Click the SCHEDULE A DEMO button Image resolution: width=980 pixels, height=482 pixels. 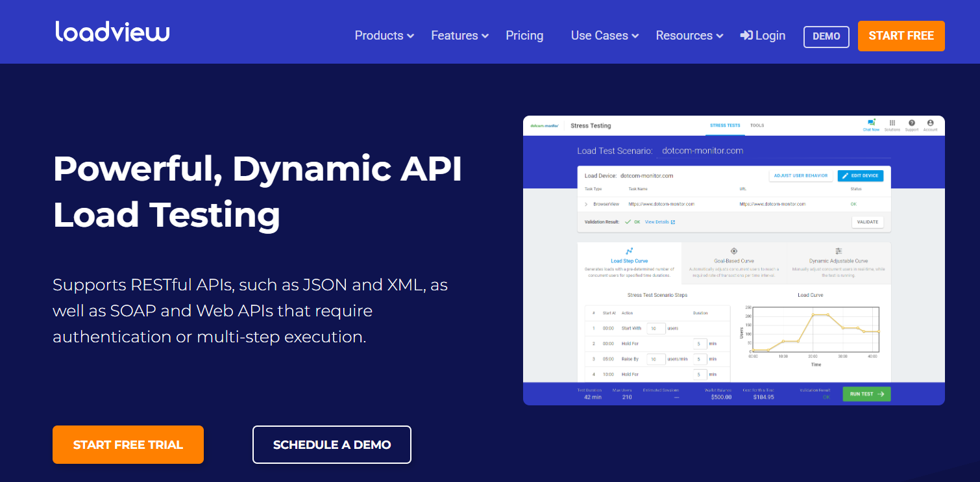pos(332,444)
